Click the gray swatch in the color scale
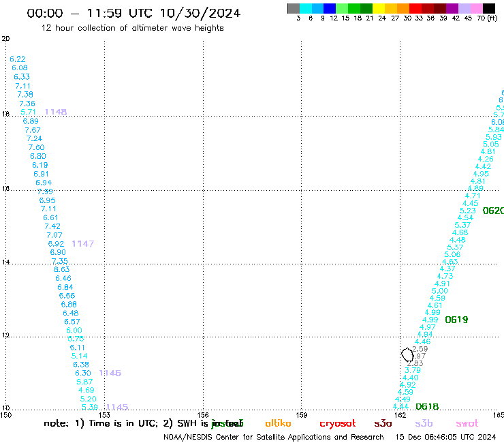Screen dimensions: 504x443 coord(294,8)
